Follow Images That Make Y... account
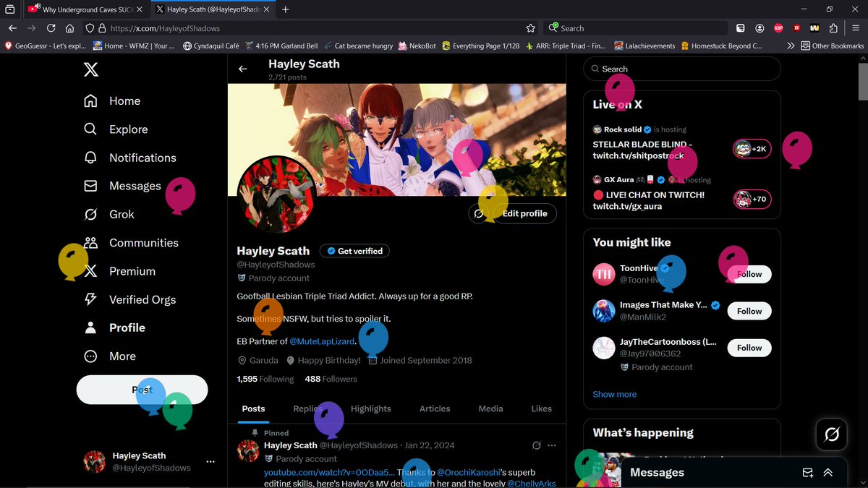This screenshot has height=488, width=868. coord(749,311)
